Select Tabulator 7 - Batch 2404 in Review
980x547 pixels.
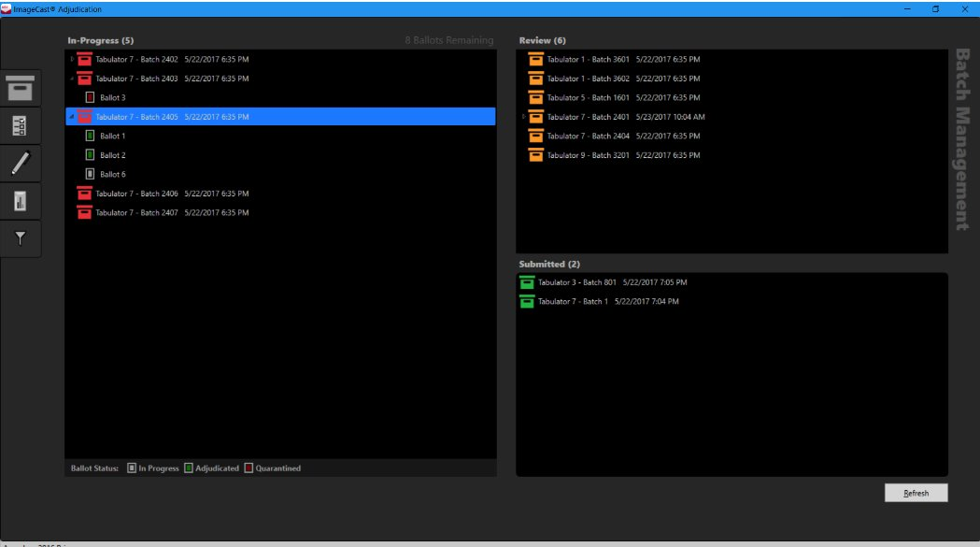click(623, 136)
